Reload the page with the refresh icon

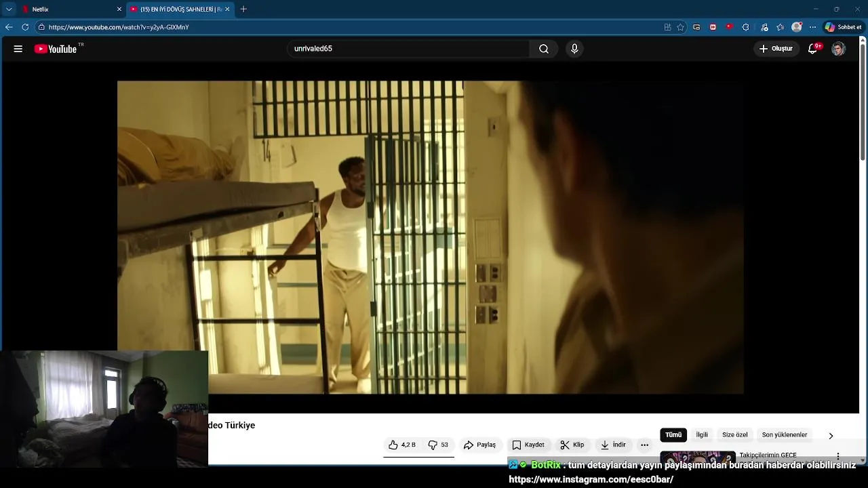click(25, 27)
